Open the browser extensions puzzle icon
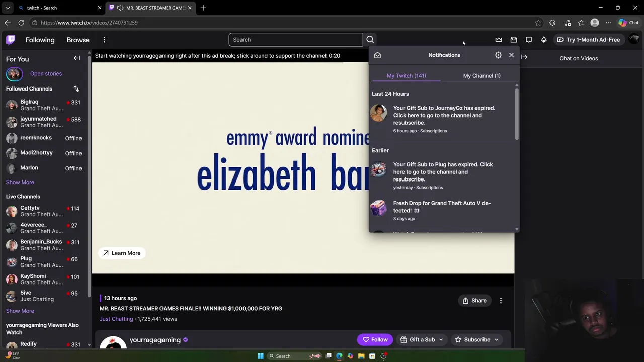 tap(552, 23)
